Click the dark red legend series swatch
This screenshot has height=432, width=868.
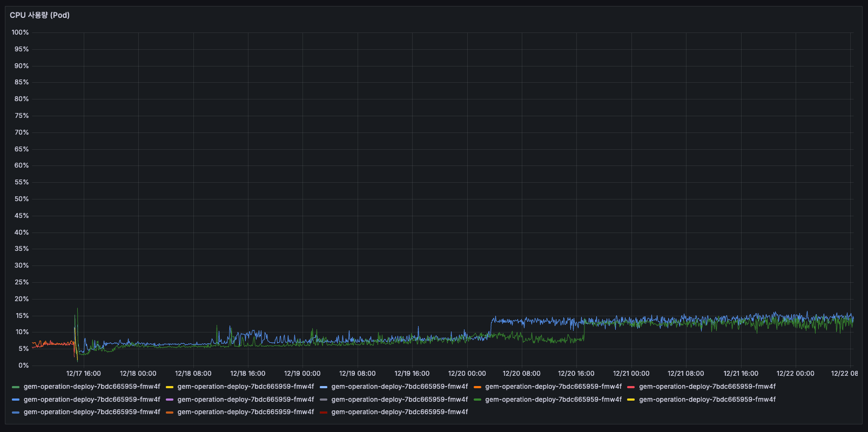pyautogui.click(x=324, y=412)
